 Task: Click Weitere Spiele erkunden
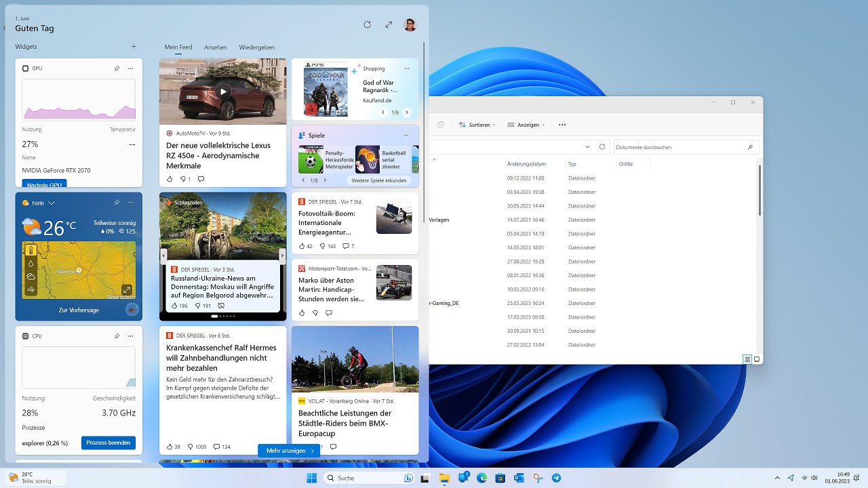(x=379, y=180)
